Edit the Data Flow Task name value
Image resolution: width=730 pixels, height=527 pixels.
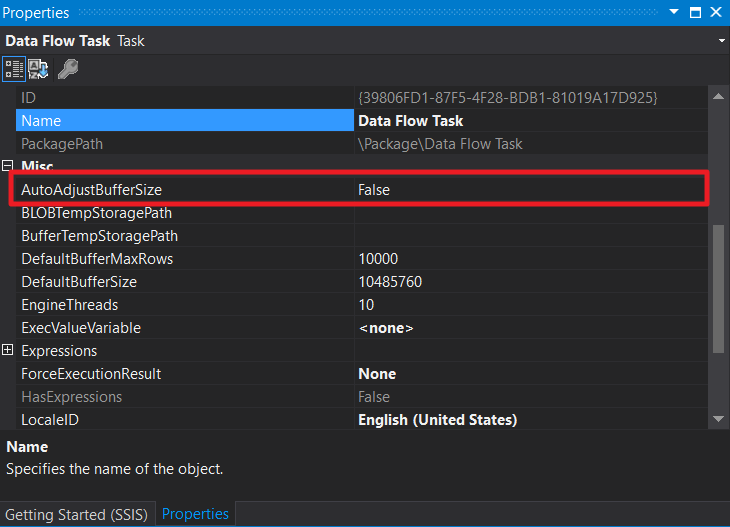click(x=531, y=121)
